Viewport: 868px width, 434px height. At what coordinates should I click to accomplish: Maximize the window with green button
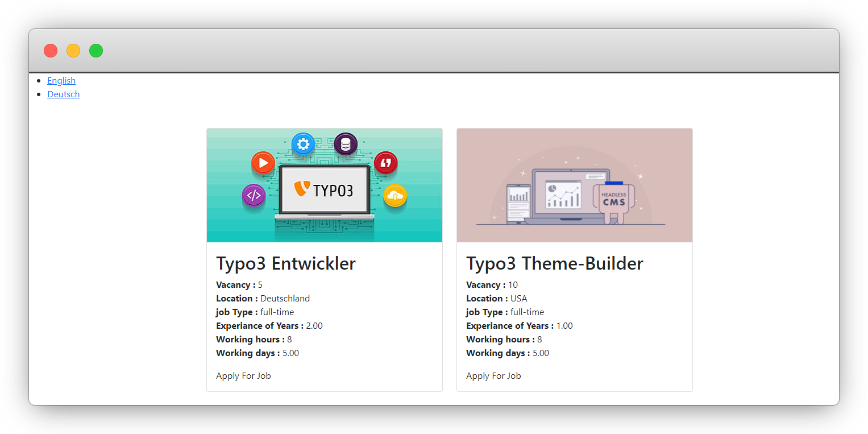tap(96, 51)
